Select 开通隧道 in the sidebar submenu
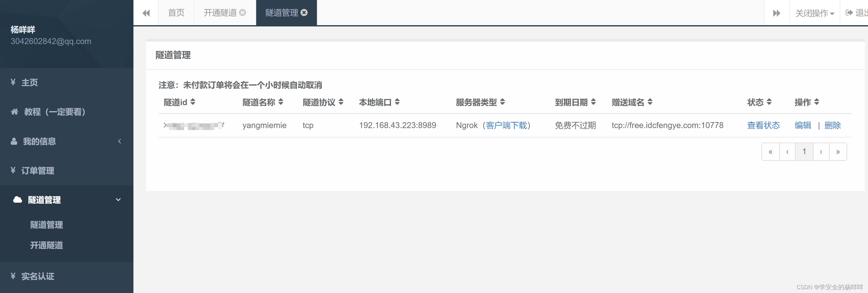 pyautogui.click(x=47, y=245)
